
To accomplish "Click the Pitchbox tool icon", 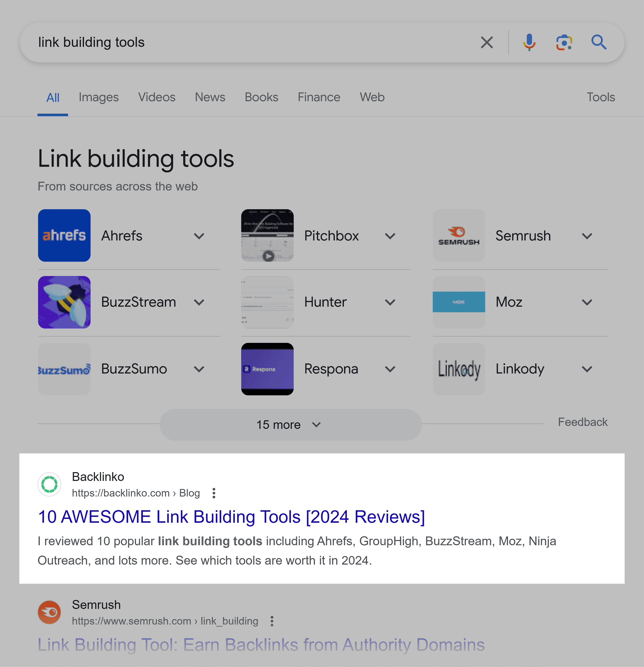I will [x=267, y=235].
